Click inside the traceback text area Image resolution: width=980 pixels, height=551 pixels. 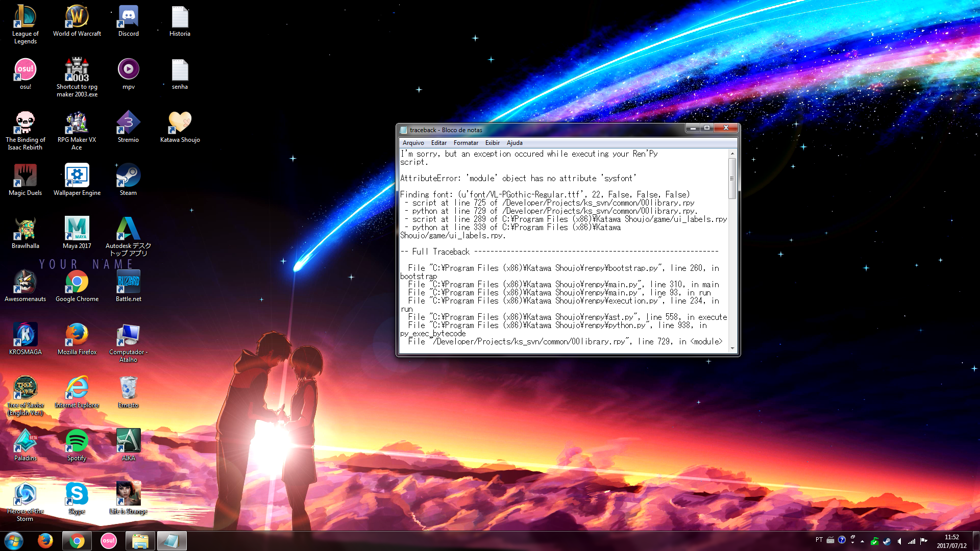pyautogui.click(x=563, y=251)
